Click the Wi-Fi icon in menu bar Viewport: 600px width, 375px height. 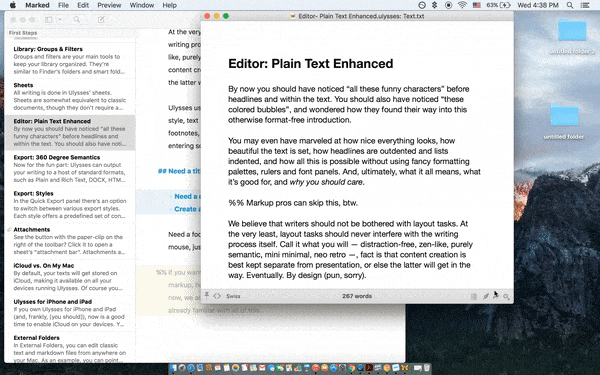click(x=462, y=5)
